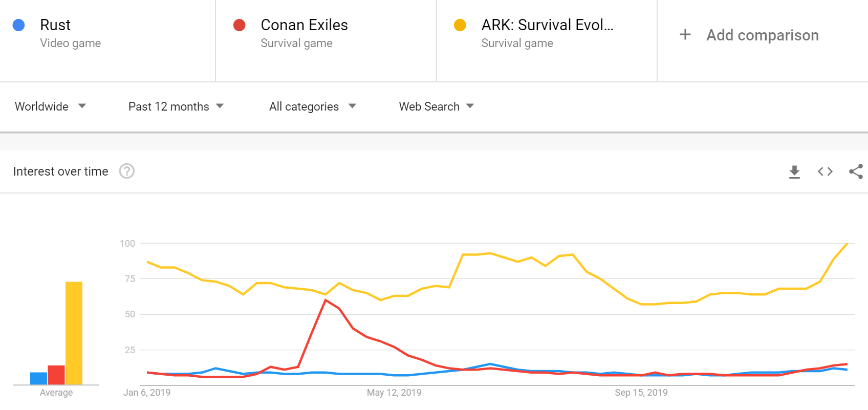Screen dimensions: 868x410
Task: Click the yellow dot beside ARK
Action: (x=460, y=25)
